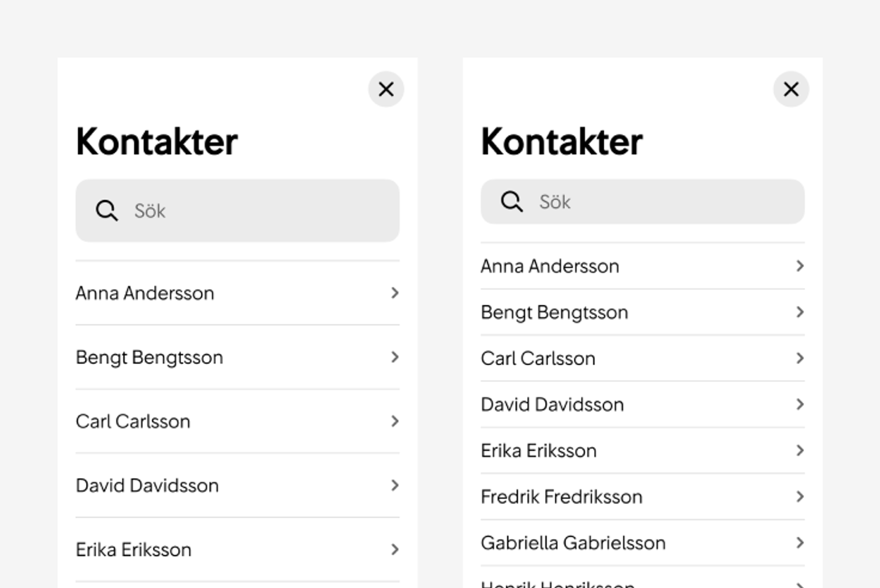This screenshot has width=880, height=588.
Task: Open Fredrik Fredriksson's chevron arrow
Action: 800,497
